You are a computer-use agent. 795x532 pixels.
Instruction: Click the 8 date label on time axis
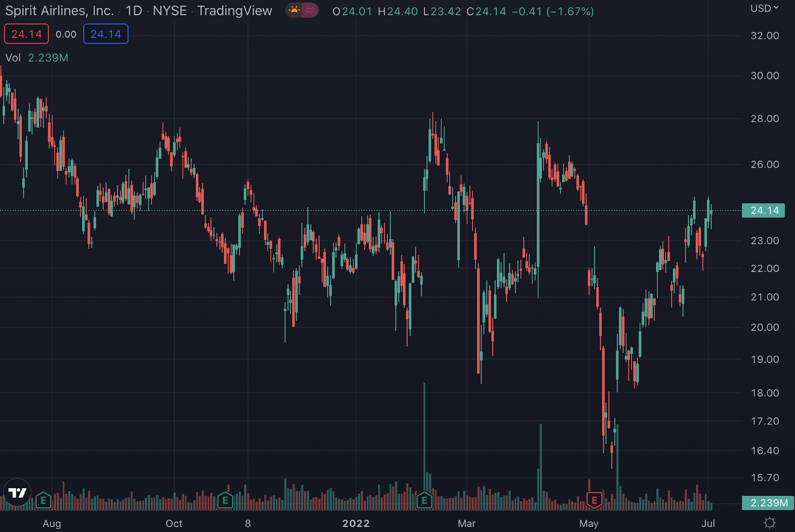(248, 524)
